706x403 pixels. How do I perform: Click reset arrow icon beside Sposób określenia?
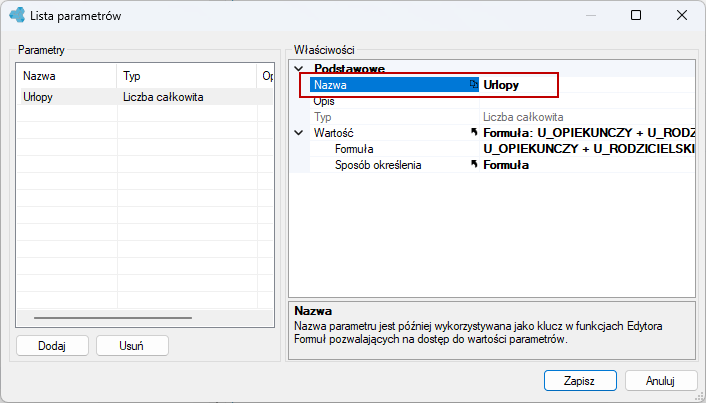pos(474,164)
